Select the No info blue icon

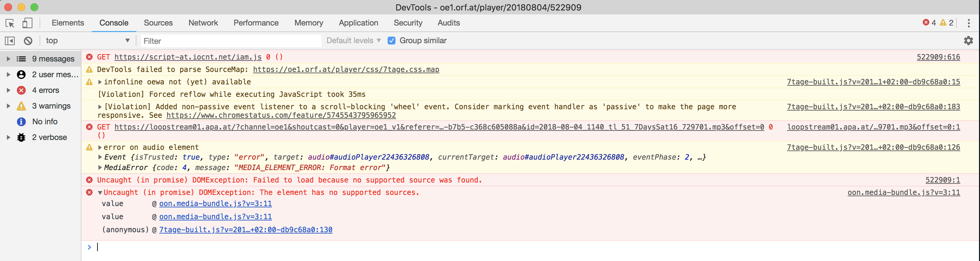point(21,122)
